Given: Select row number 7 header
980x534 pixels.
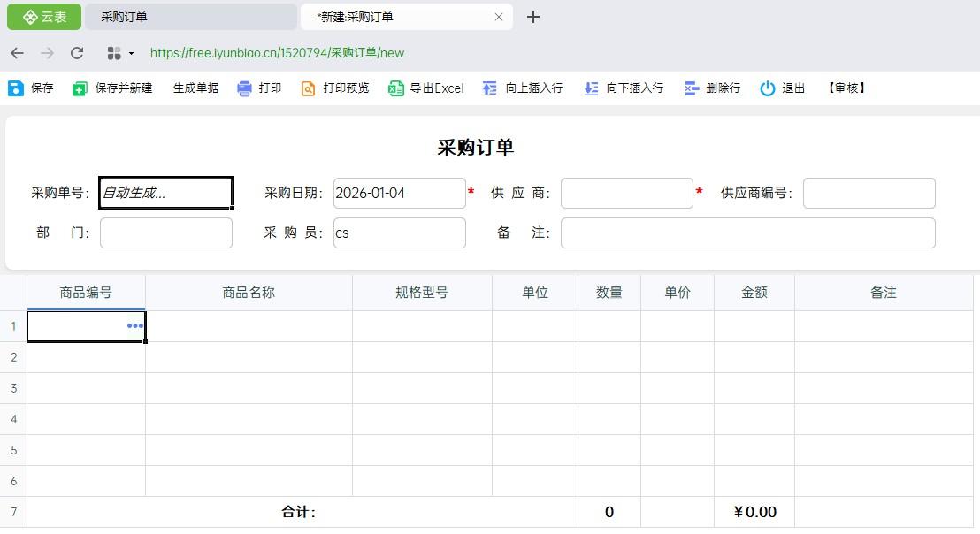Looking at the screenshot, I should 13,512.
